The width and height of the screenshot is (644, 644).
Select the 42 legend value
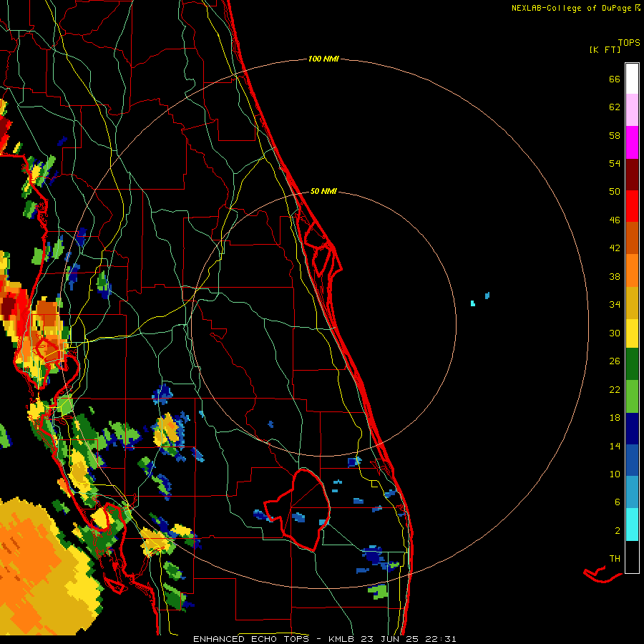coord(615,248)
